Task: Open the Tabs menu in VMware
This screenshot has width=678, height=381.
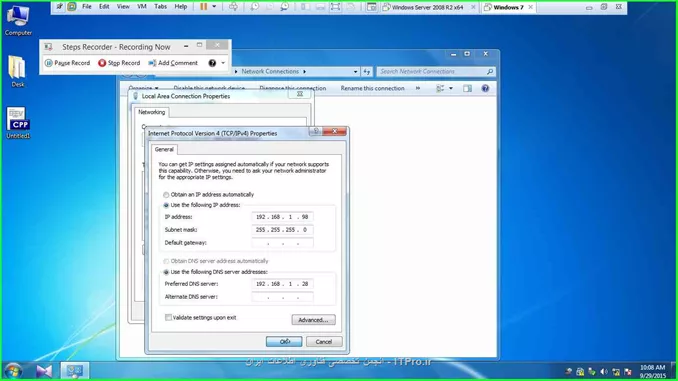Action: [x=160, y=6]
